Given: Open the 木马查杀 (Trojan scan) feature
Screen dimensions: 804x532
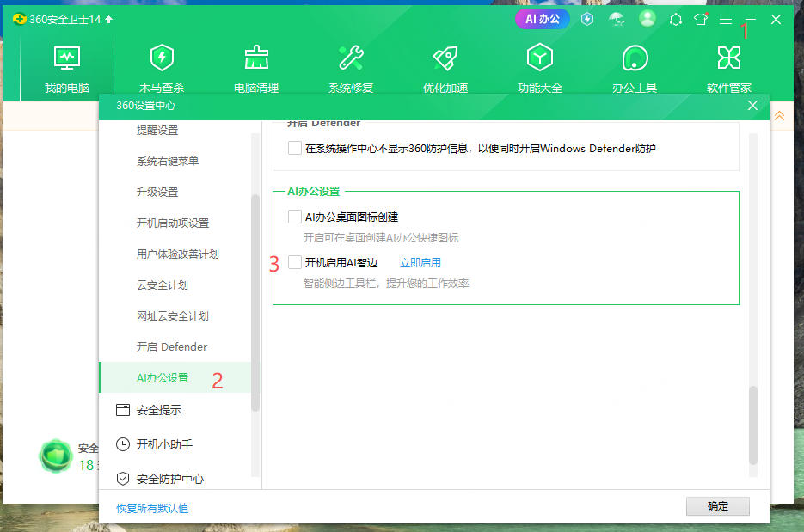Looking at the screenshot, I should pyautogui.click(x=161, y=67).
